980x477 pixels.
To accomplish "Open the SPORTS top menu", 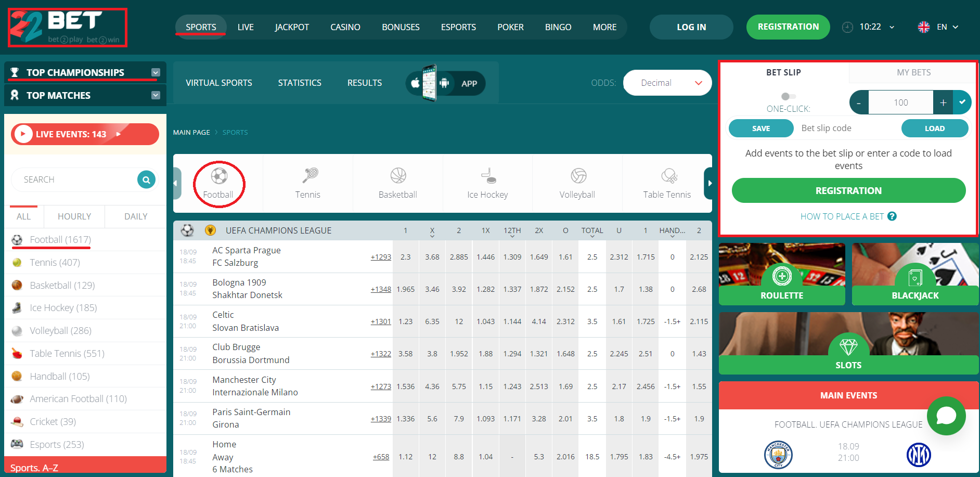I will pos(201,27).
